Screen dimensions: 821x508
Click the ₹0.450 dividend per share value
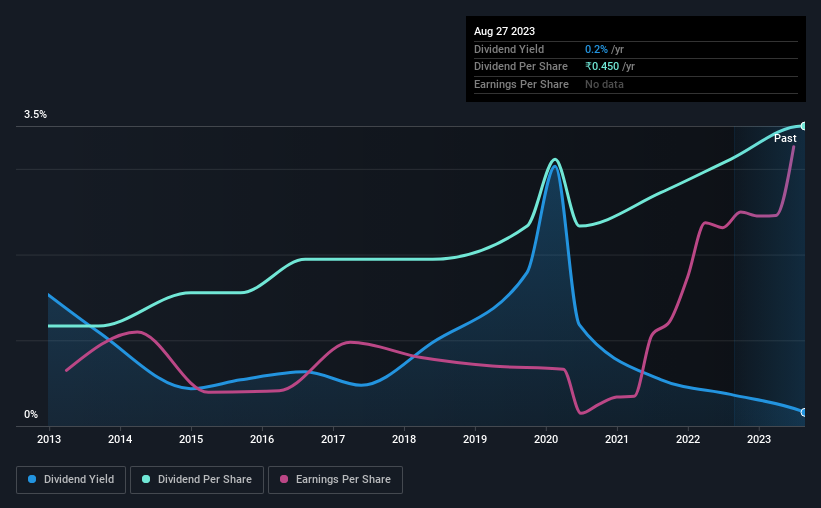603,66
